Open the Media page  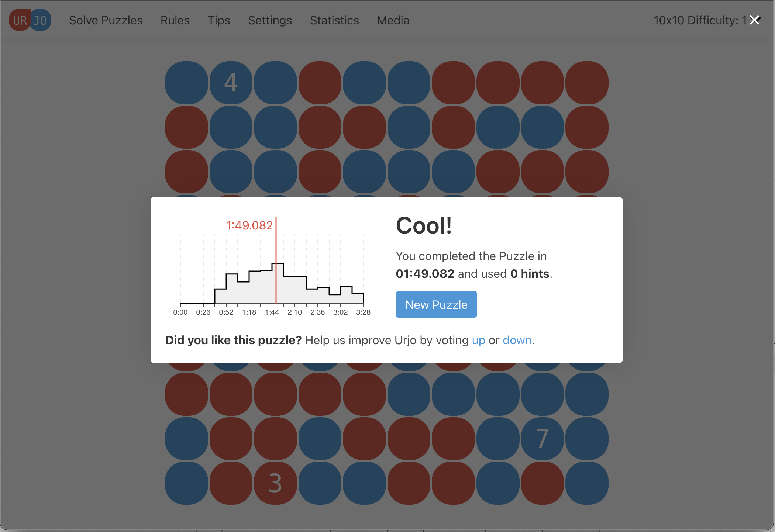pyautogui.click(x=393, y=20)
